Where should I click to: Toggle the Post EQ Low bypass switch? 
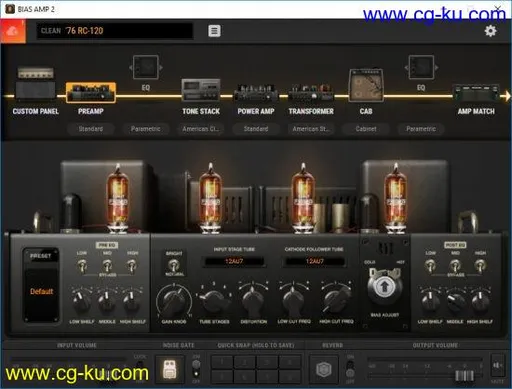[x=430, y=266]
